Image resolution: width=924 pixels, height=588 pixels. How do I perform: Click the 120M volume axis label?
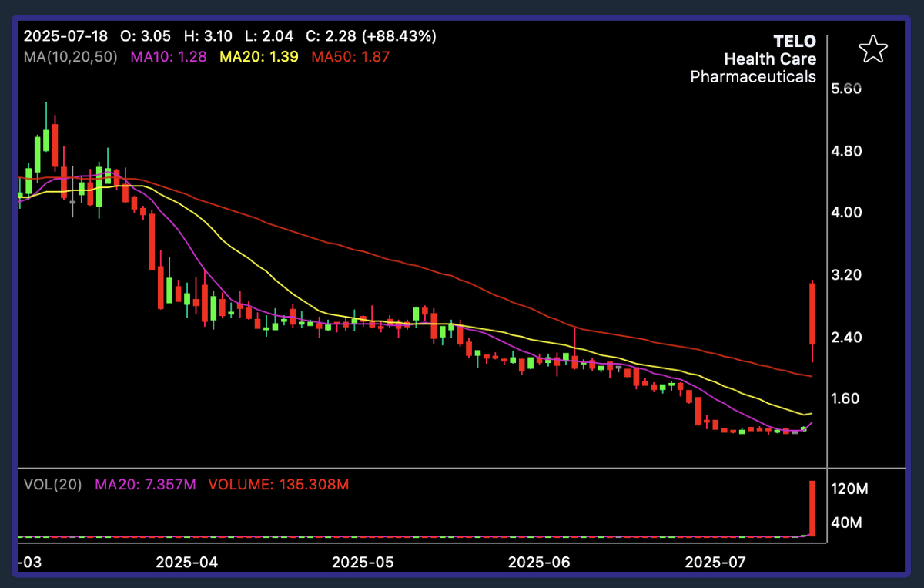pos(850,489)
